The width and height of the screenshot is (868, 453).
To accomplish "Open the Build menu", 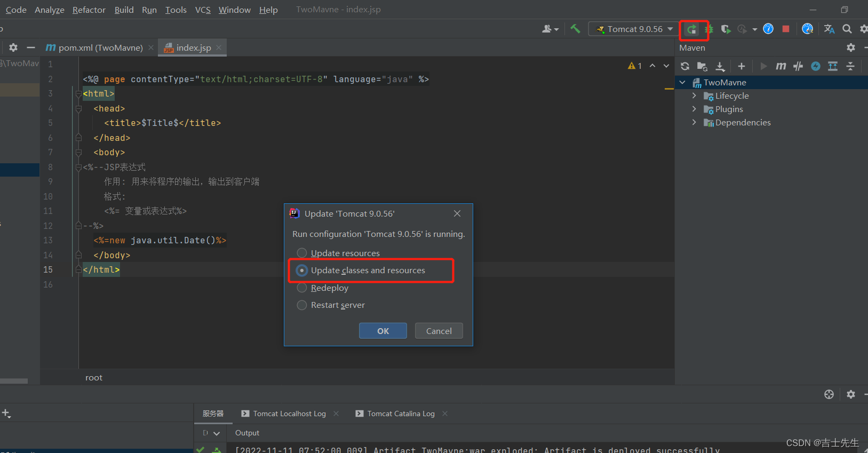I will point(124,10).
